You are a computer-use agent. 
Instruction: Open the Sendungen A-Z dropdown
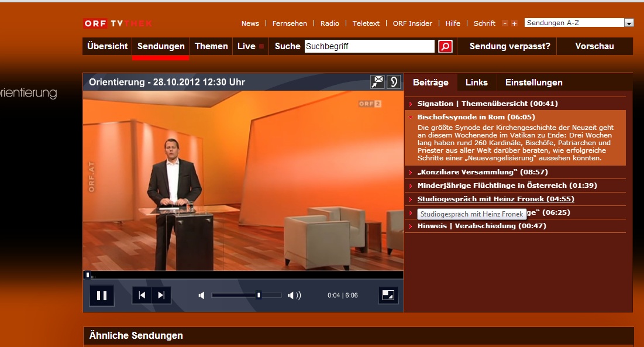point(629,23)
